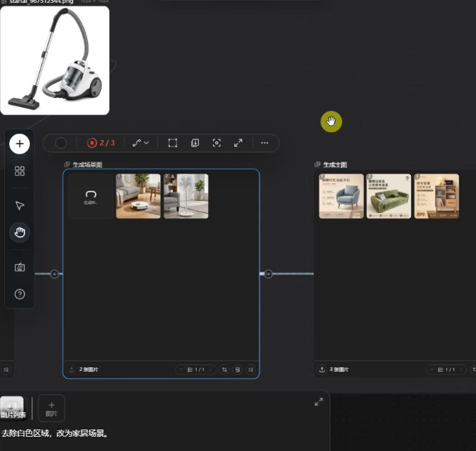This screenshot has height=451, width=476.
Task: Open the 图片列表 image list thumbnail
Action: click(x=13, y=408)
